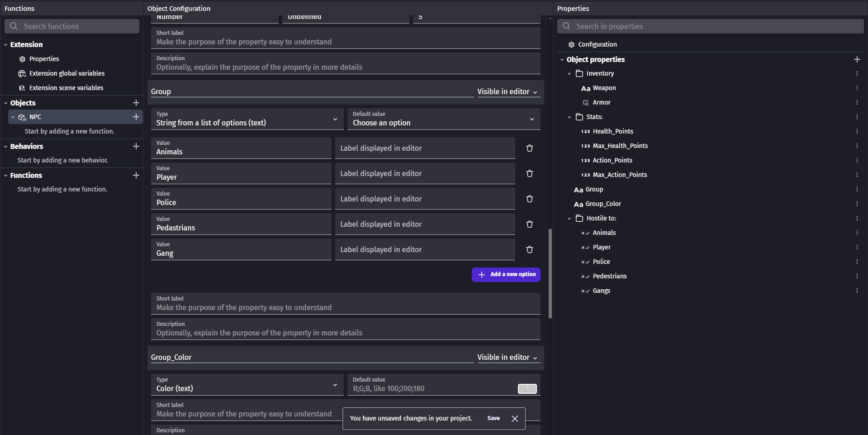Open the Group_Color color picker swatch

click(x=527, y=389)
